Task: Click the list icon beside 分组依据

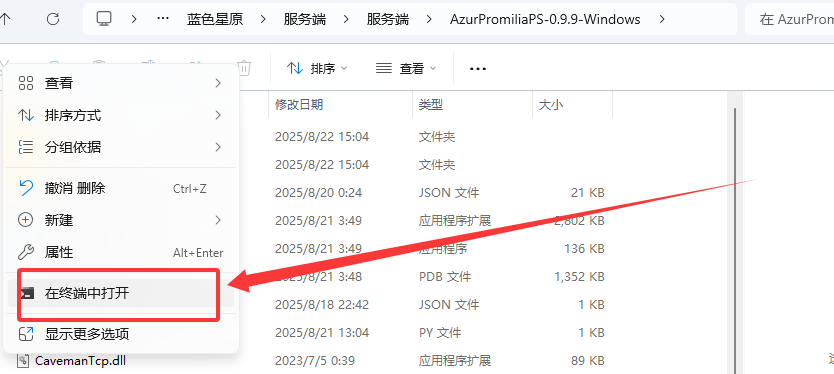Action: tap(26, 147)
